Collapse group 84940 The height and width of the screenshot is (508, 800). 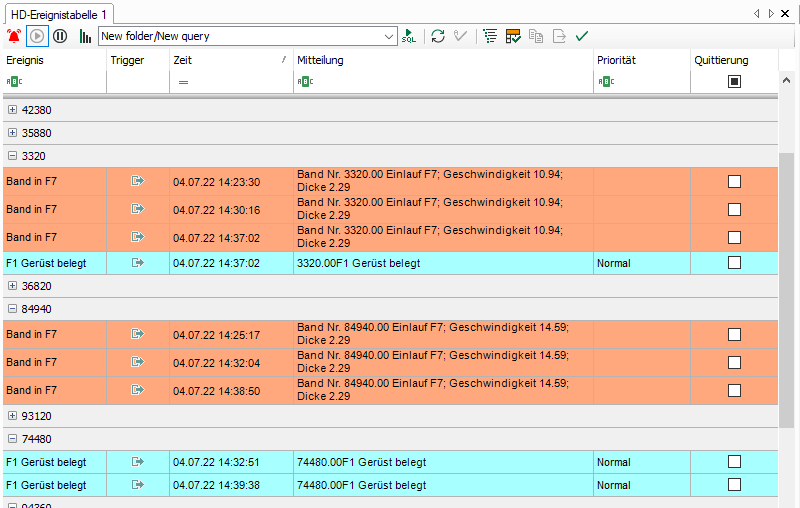coord(13,309)
